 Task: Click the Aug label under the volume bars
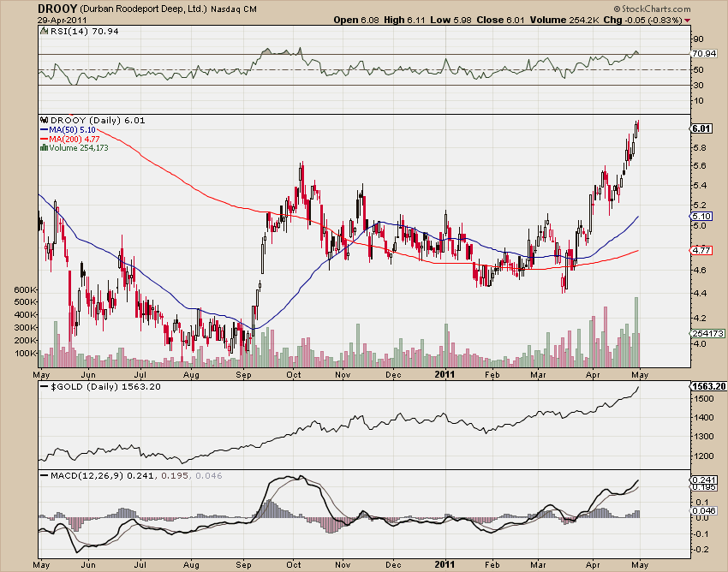[191, 375]
